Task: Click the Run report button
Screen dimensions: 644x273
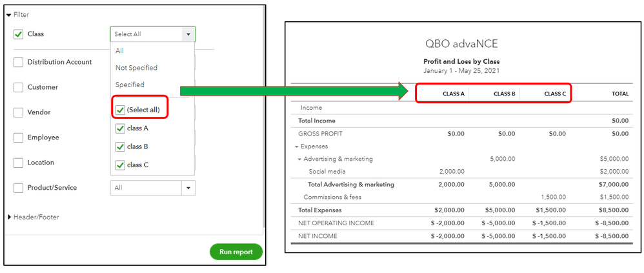Action: point(236,252)
